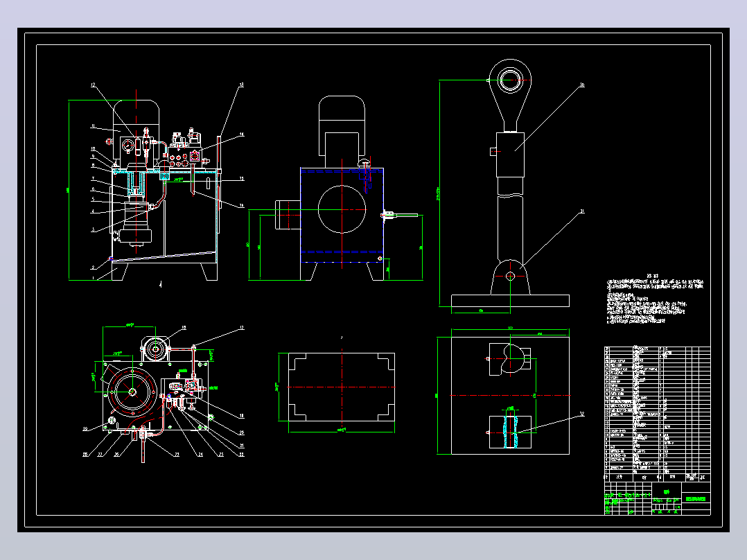Click the parts list table

(658, 413)
